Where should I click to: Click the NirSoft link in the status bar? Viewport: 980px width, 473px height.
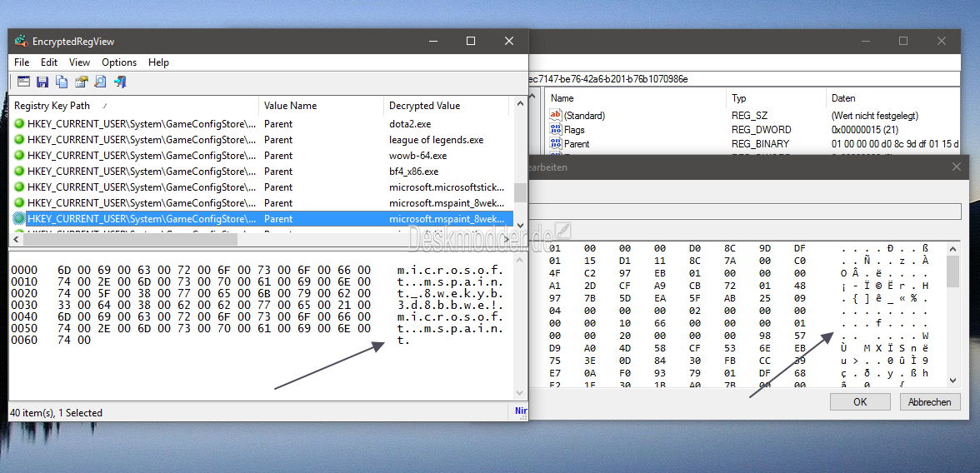point(521,411)
